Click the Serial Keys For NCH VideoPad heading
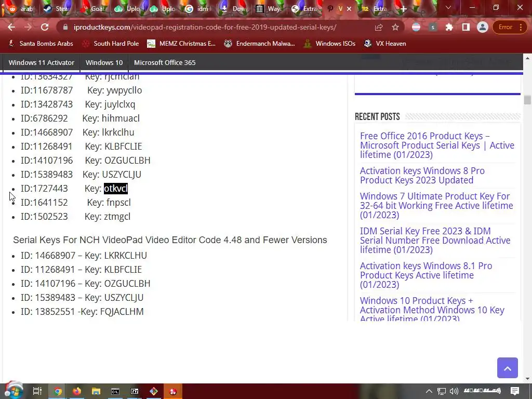532x399 pixels. pos(170,240)
